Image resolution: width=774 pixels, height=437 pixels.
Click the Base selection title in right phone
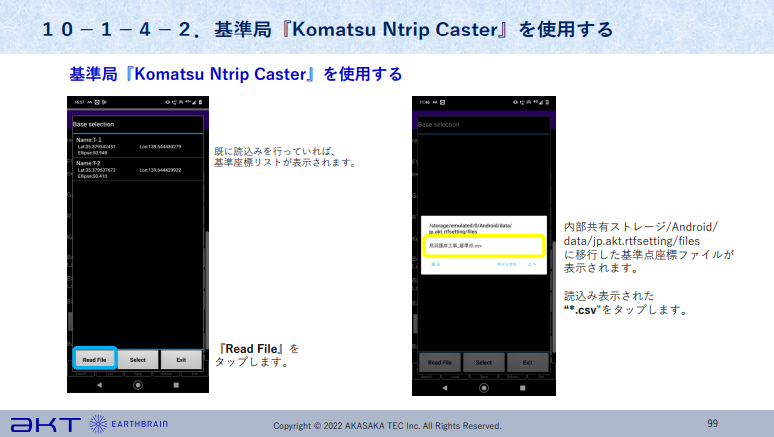tap(438, 124)
